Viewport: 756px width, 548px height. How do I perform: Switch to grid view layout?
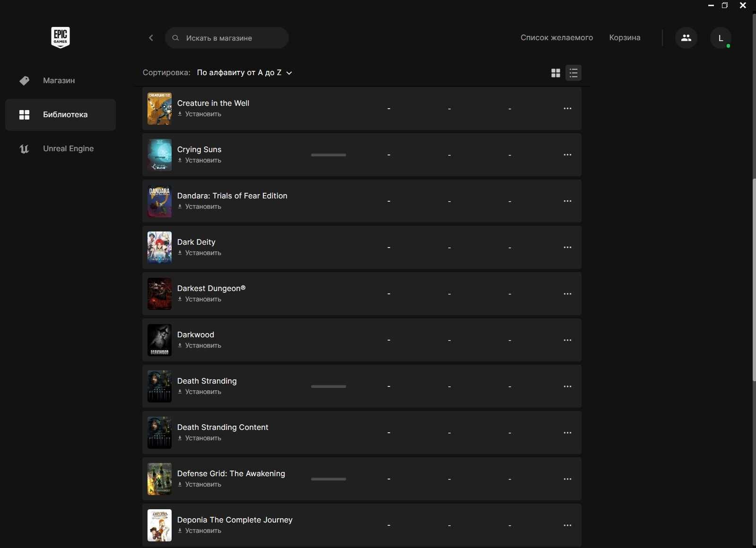coord(556,73)
